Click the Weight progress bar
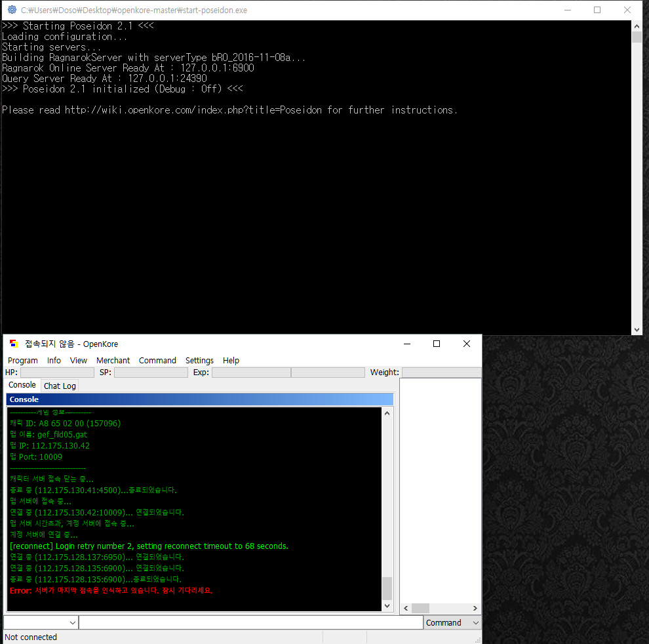The height and width of the screenshot is (644, 649). tap(442, 372)
